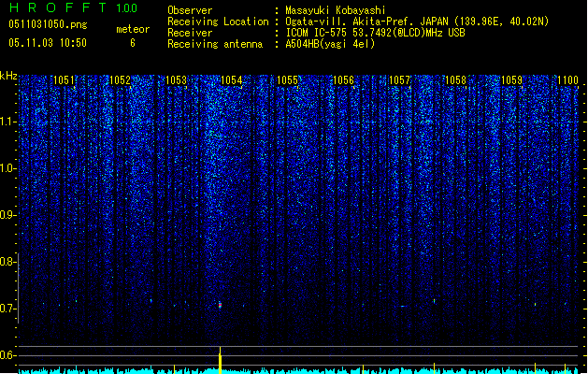Viewport: 588px width, 374px height.
Task: Click the Receiving antenna field label
Action: pyautogui.click(x=215, y=44)
